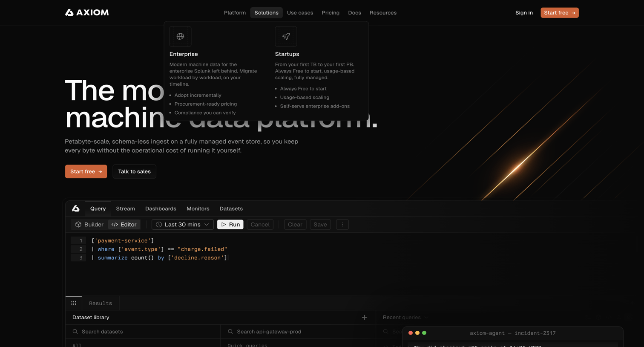The height and width of the screenshot is (347, 644).
Task: Click the Search datasets magnifier icon
Action: click(75, 332)
